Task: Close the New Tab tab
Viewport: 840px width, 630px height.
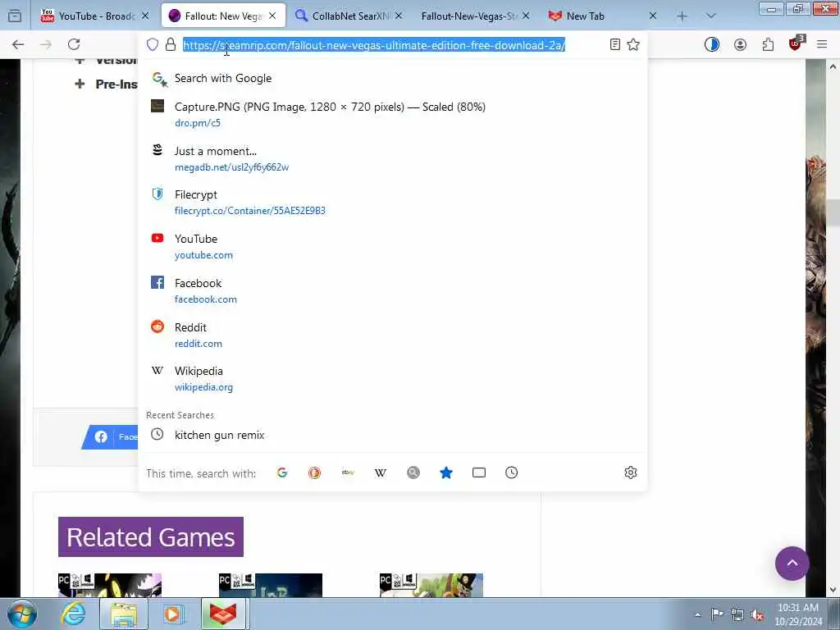Action: [x=653, y=16]
